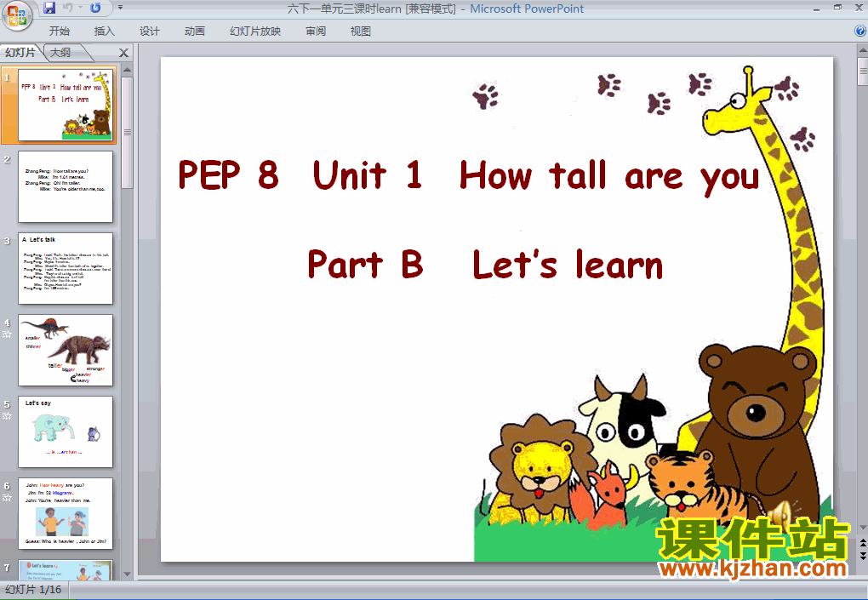Click the main editor scrollbar thumb
Screen dimensions: 868x600
(x=862, y=71)
